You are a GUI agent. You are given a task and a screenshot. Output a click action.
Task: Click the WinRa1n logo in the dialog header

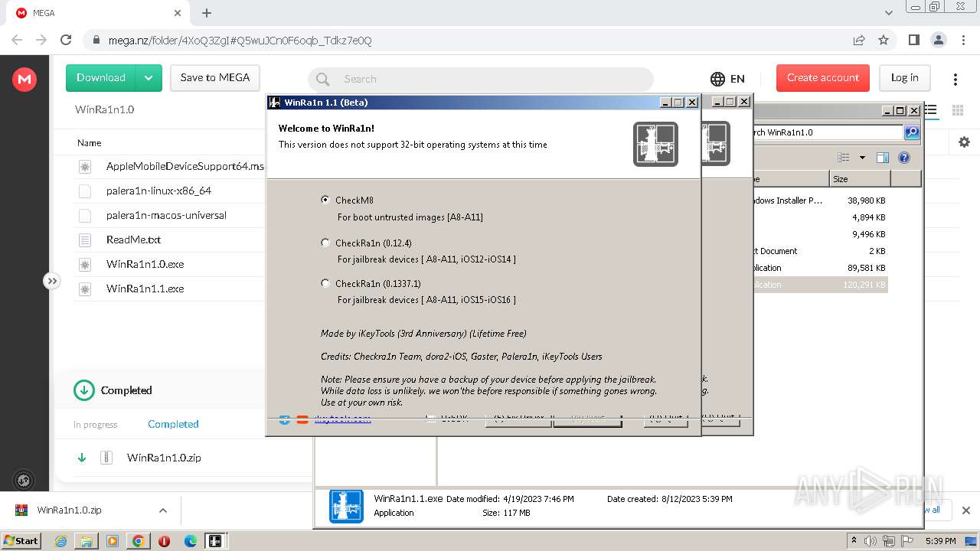[655, 144]
